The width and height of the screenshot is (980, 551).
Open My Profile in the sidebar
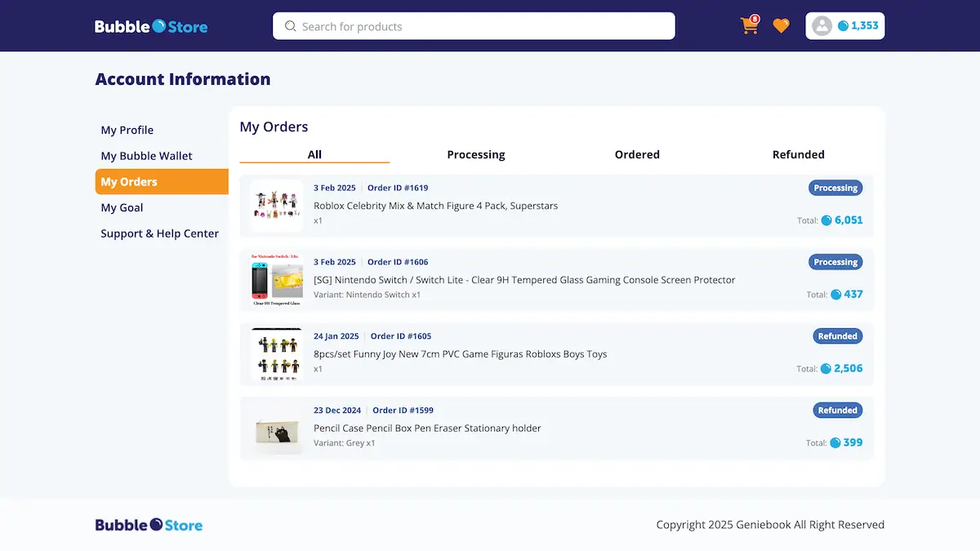coord(127,130)
